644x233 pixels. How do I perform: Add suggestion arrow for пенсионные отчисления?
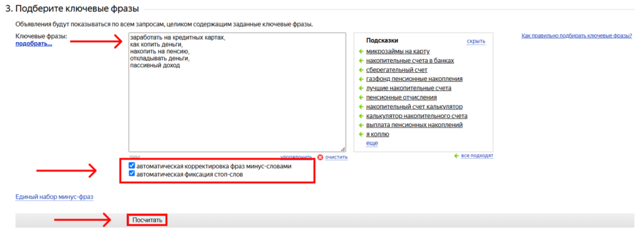click(361, 97)
